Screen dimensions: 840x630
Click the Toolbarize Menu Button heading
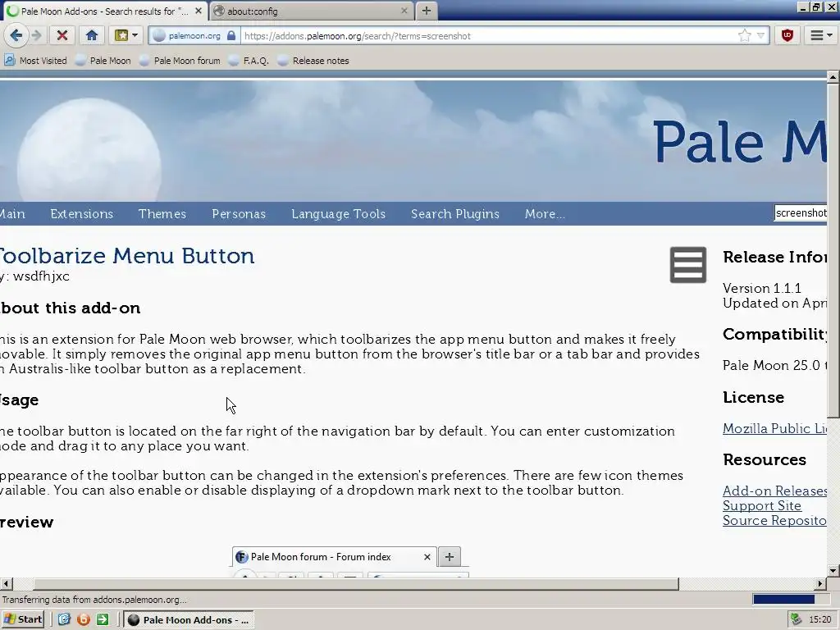click(126, 256)
